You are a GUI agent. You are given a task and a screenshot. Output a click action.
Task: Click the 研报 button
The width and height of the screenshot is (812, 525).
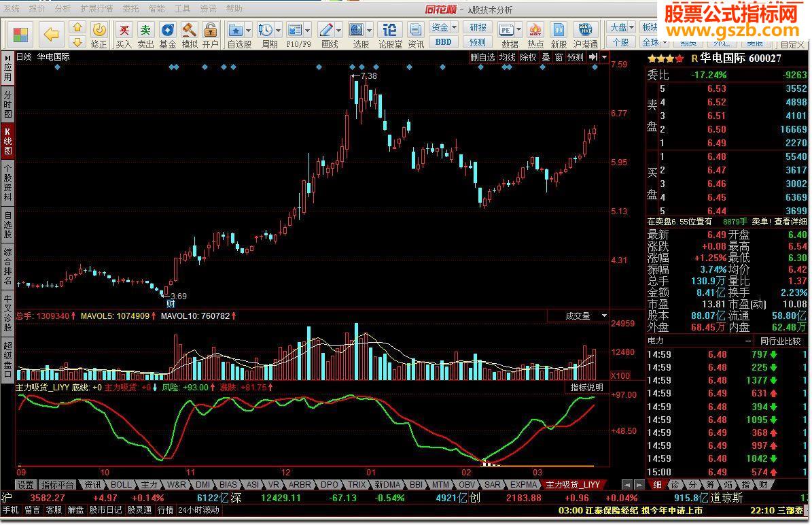tap(478, 27)
